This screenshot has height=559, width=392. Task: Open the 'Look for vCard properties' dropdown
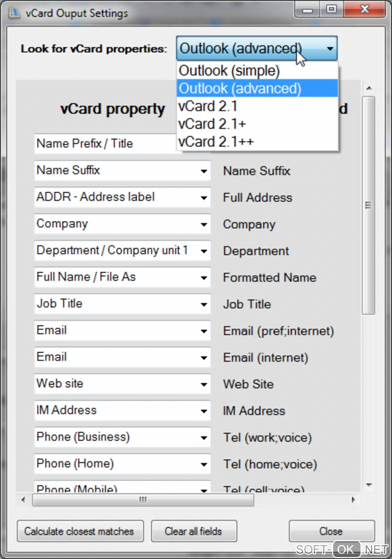[x=257, y=48]
